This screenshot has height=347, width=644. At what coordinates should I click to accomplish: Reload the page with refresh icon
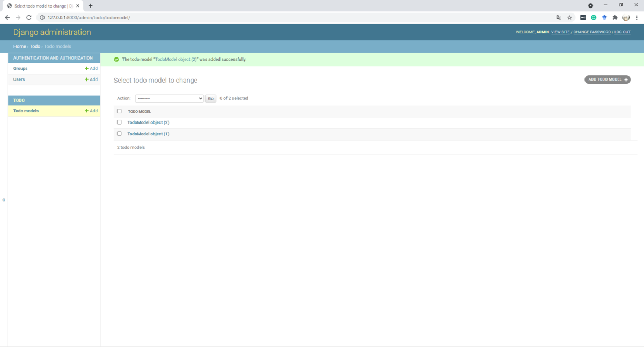[29, 17]
